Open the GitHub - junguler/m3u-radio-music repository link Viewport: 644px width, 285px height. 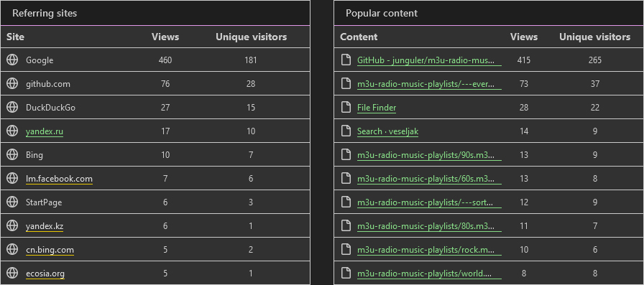[429, 60]
